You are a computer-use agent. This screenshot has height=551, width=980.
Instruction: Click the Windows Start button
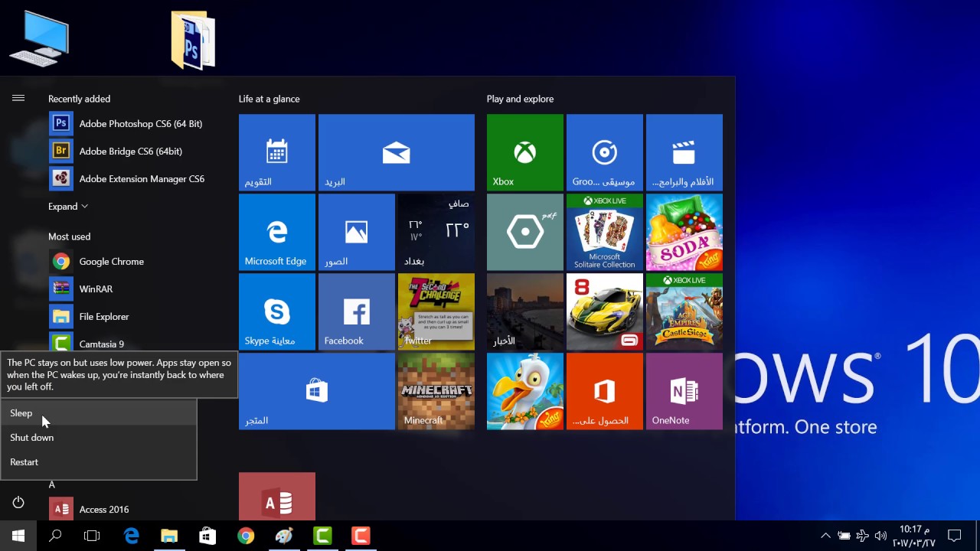18,536
